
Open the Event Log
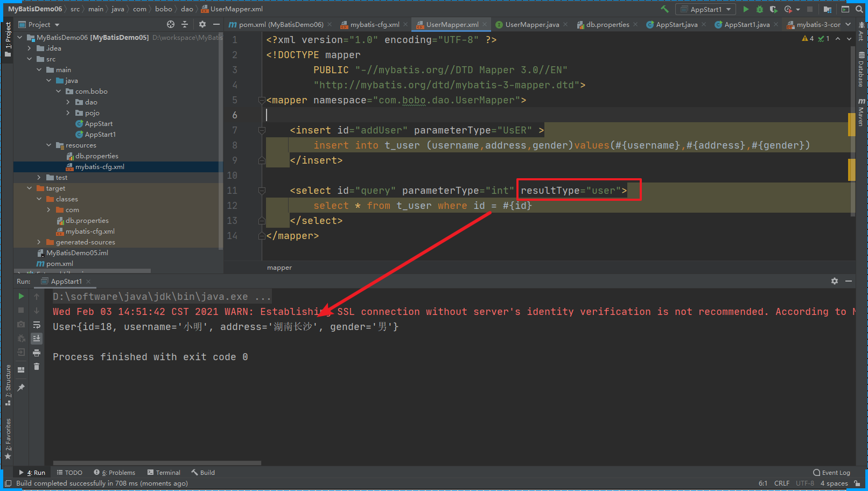point(831,473)
